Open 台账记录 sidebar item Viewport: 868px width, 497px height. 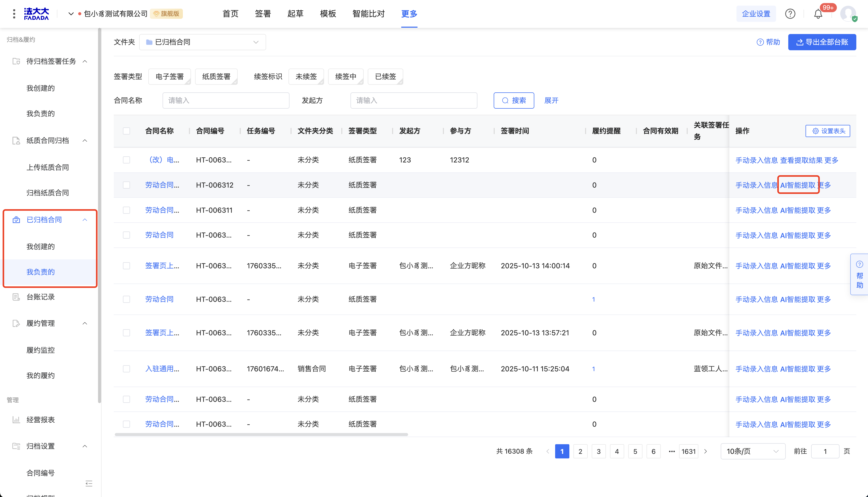41,297
